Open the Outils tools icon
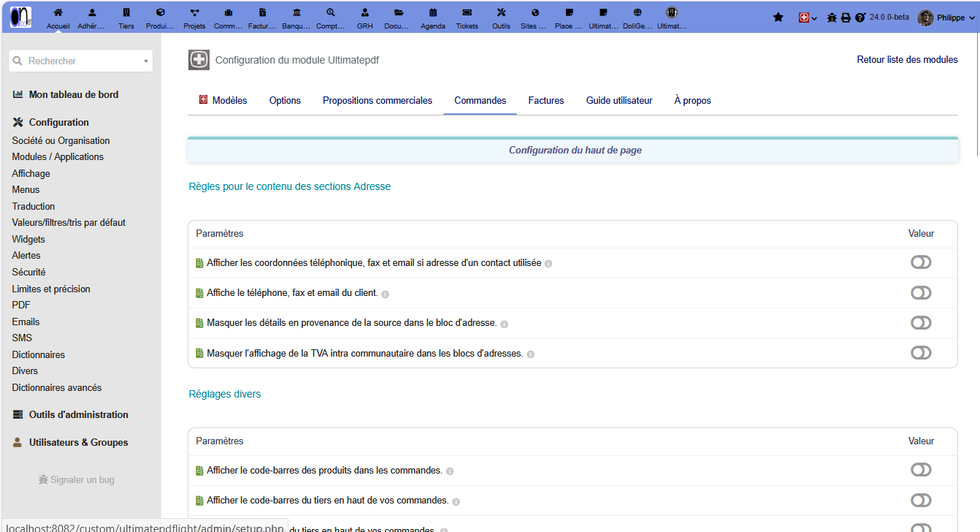This screenshot has width=980, height=532. 501,18
